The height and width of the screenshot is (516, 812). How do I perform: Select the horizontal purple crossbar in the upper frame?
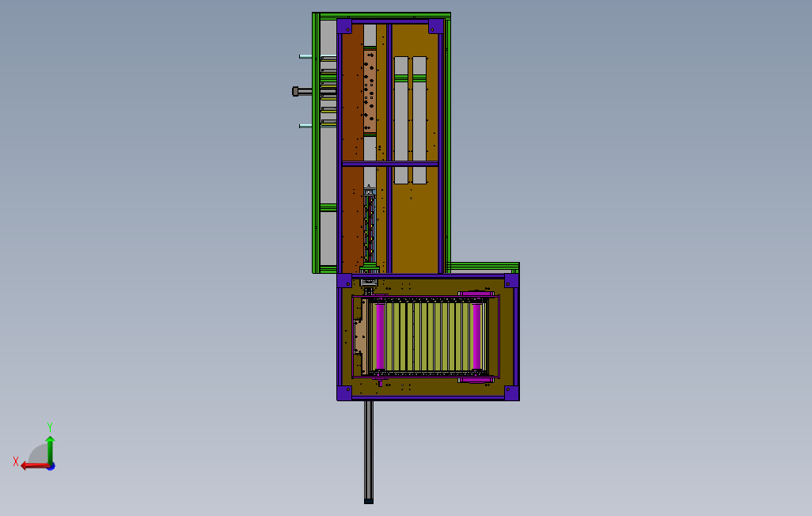tap(390, 164)
